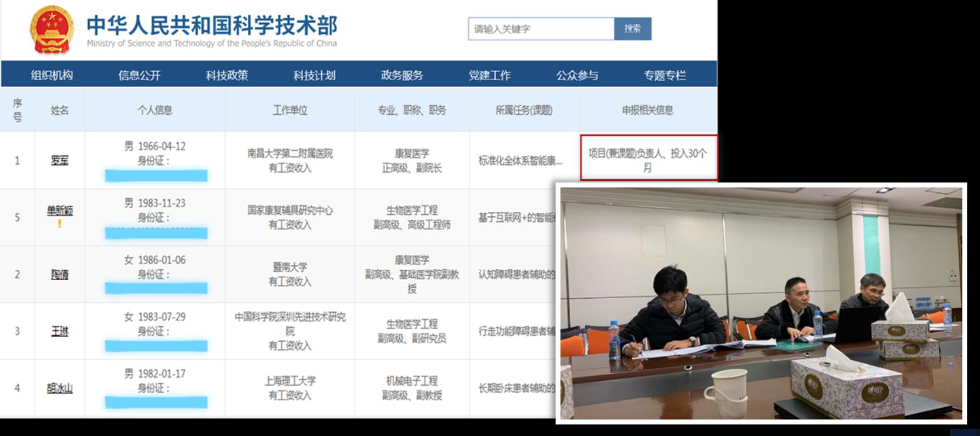This screenshot has height=436, width=980.
Task: Click the 中华人民共和国科学技术部 site title
Action: coord(212,26)
